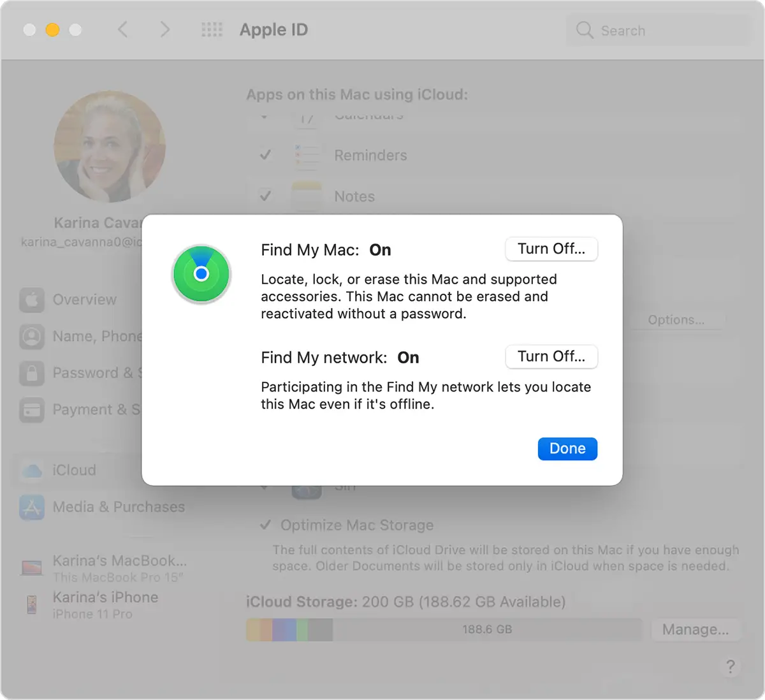
Task: Click the Reminders app icon
Action: pos(307,156)
